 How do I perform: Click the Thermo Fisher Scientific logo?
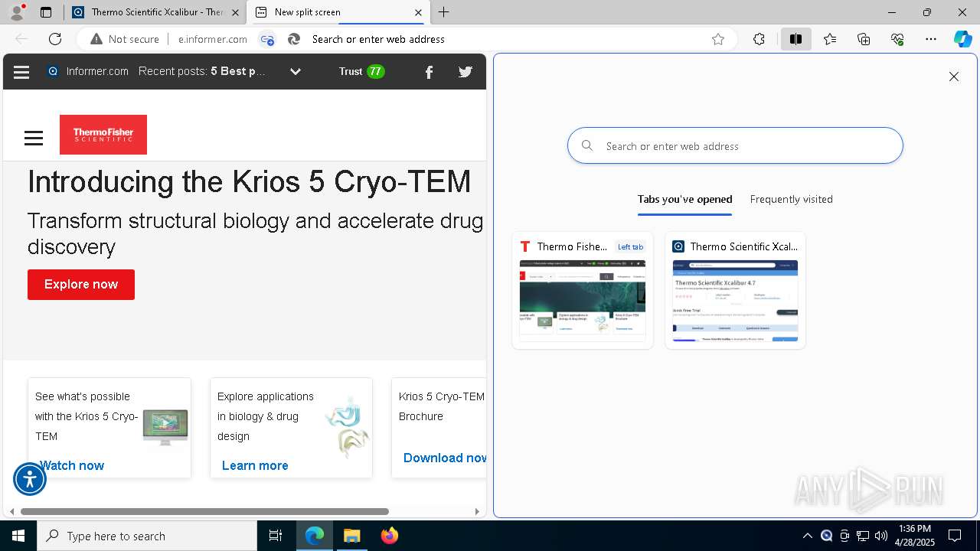[103, 135]
